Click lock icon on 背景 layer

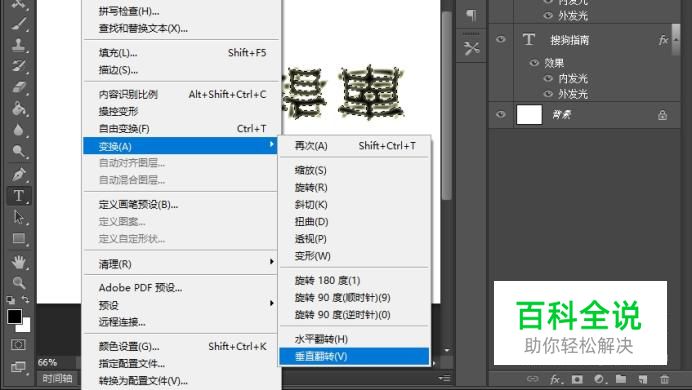662,115
